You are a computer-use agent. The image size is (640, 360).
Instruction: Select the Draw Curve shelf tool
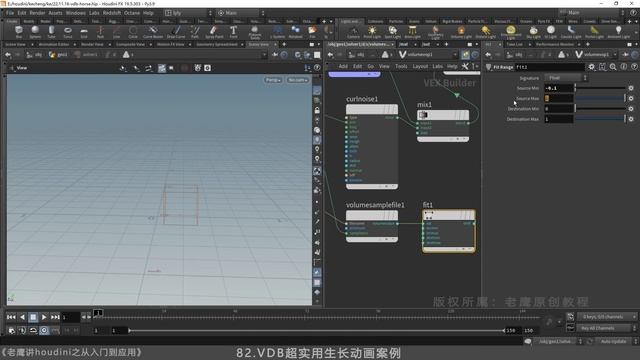pos(176,32)
